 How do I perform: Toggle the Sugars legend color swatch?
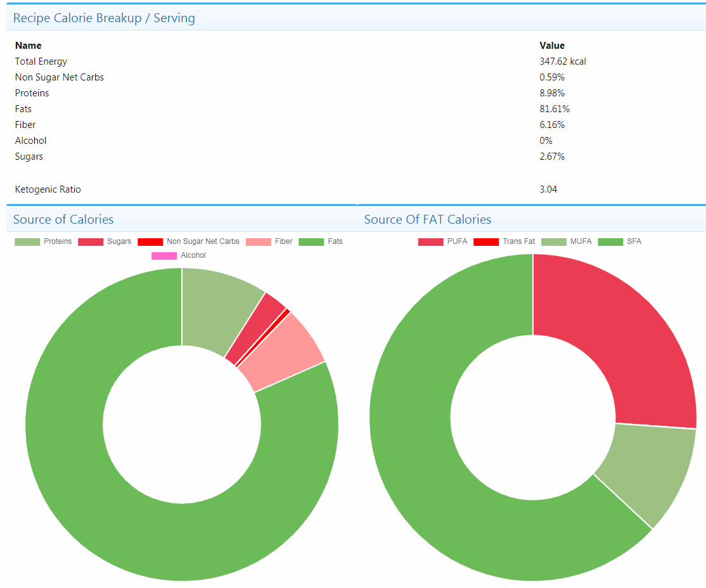91,242
